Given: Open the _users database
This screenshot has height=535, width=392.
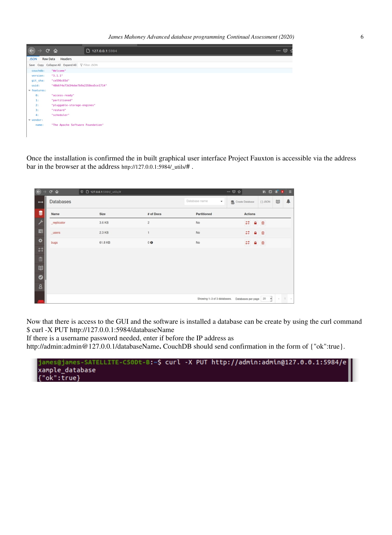Looking at the screenshot, I should point(56,233).
